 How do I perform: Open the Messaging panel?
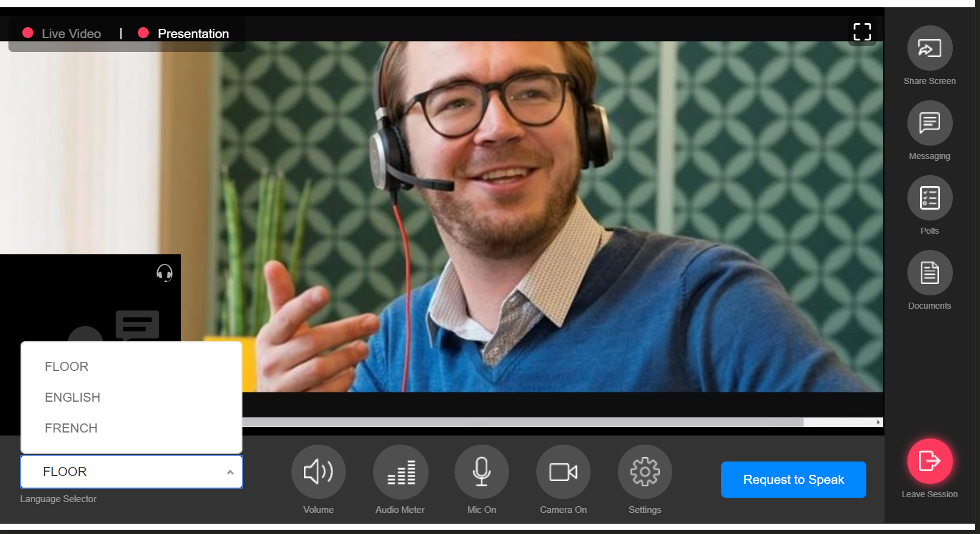pyautogui.click(x=929, y=123)
